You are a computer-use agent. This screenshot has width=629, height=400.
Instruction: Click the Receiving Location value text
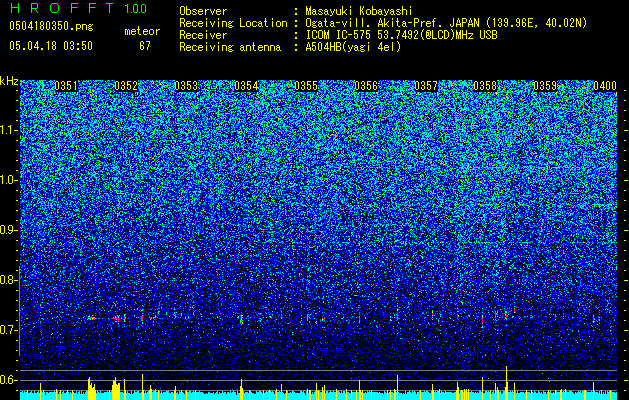(446, 23)
